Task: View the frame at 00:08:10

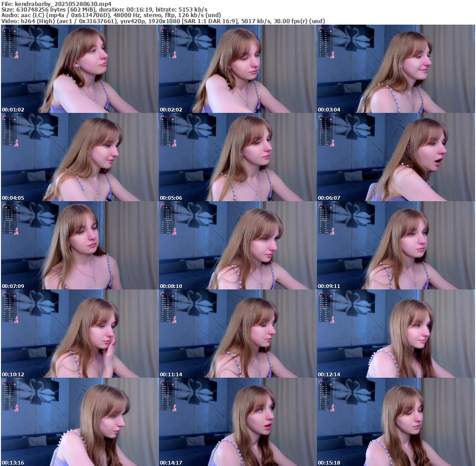Action: tap(238, 245)
